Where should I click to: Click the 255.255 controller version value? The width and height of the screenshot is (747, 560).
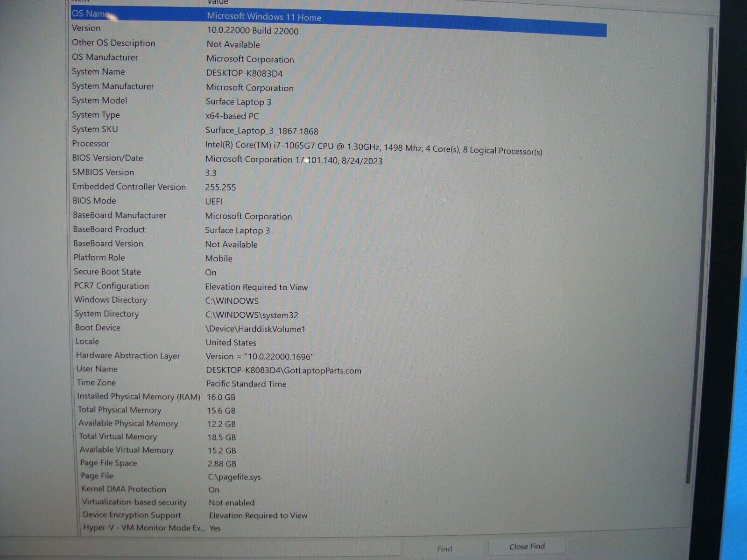220,187
